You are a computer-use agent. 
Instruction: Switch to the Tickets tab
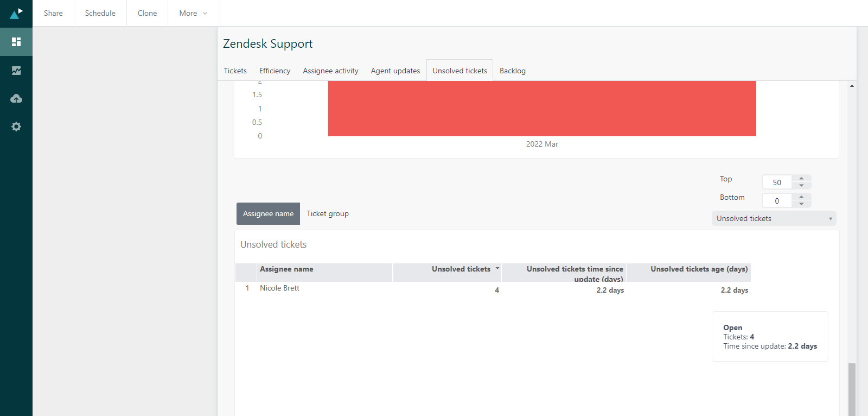click(235, 71)
